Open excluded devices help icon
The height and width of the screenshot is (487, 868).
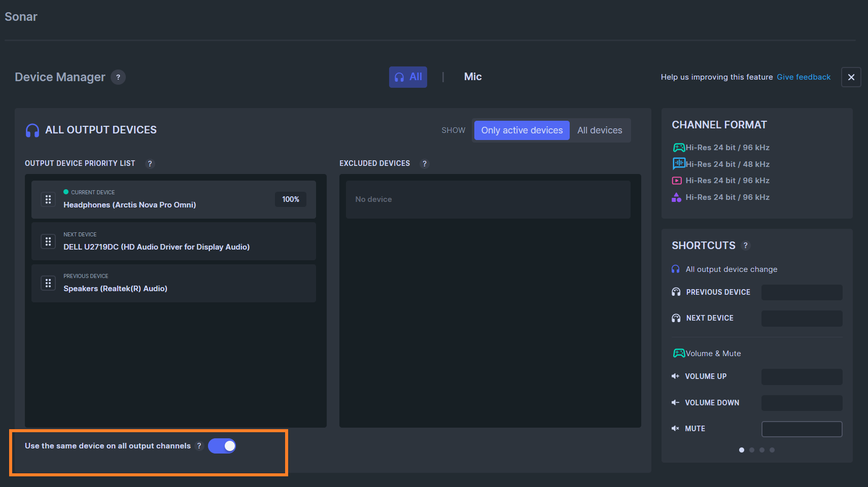click(x=425, y=163)
